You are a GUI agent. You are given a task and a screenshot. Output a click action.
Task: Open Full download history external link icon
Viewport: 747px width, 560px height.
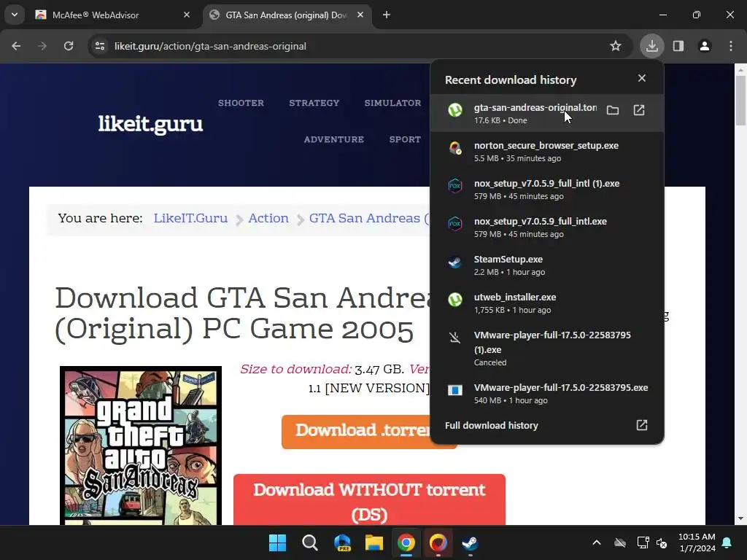coord(642,425)
